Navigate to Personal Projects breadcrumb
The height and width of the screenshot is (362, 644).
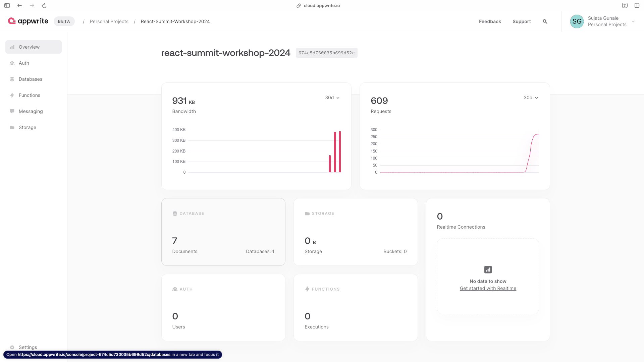109,21
